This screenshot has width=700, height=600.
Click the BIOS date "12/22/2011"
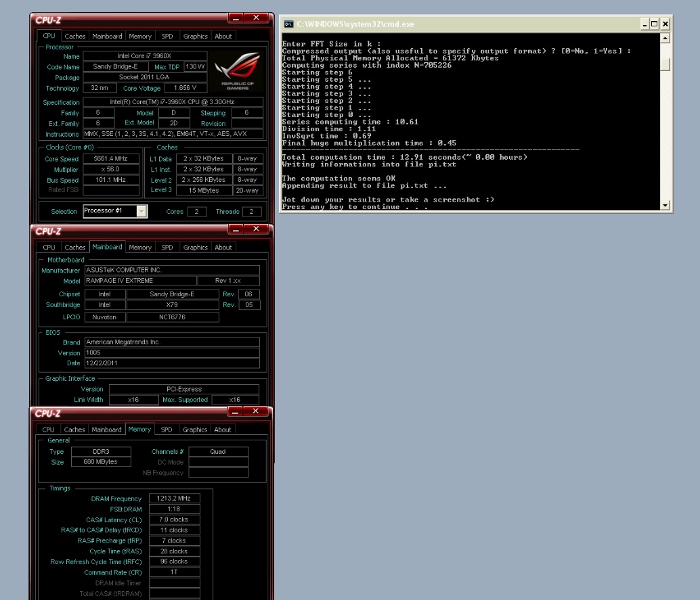click(172, 363)
